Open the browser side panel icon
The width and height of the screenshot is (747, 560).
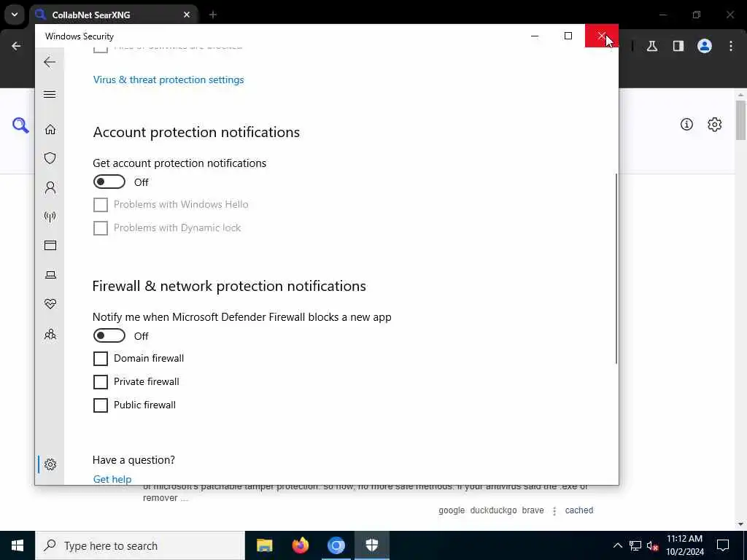click(678, 46)
